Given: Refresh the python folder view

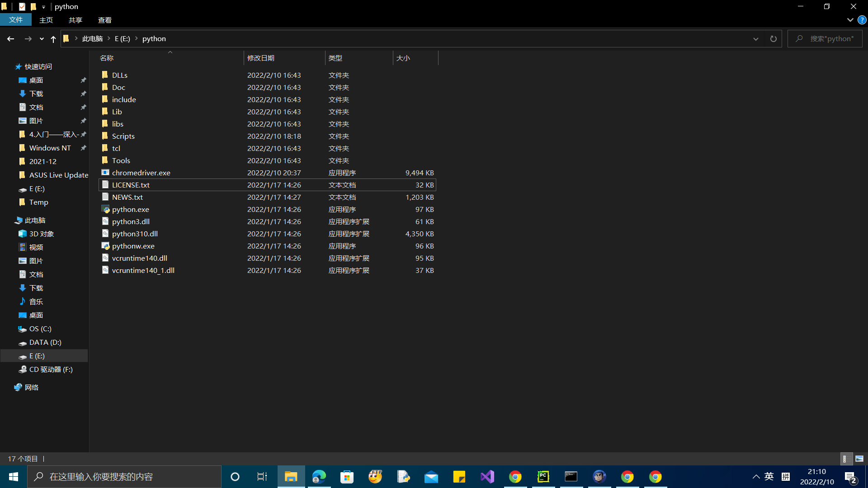Looking at the screenshot, I should (x=773, y=39).
